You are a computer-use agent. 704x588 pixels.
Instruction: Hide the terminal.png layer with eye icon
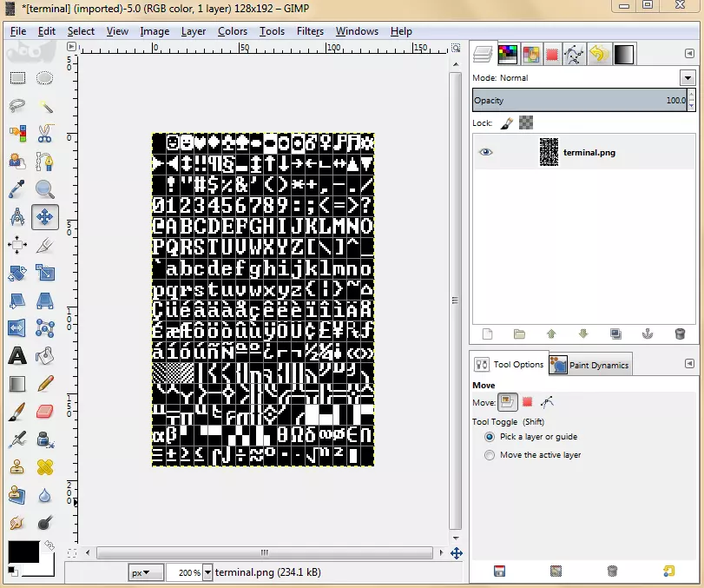click(485, 152)
